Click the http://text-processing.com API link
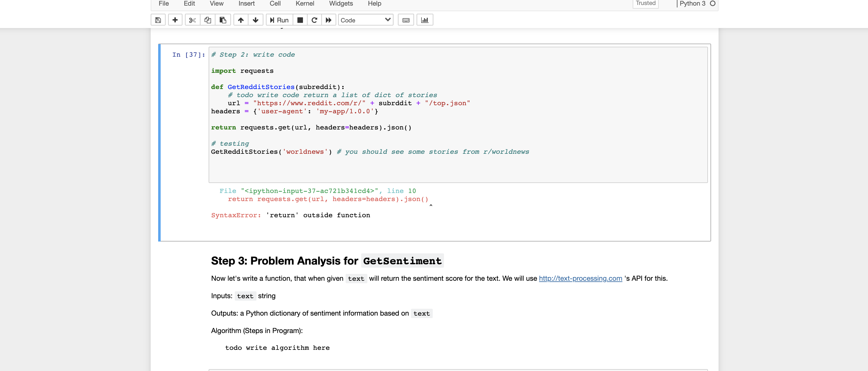 coord(580,279)
